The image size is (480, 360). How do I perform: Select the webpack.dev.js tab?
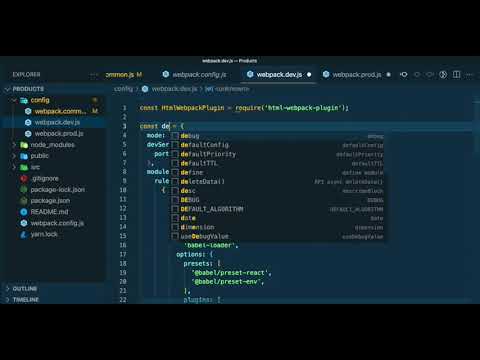(279, 75)
